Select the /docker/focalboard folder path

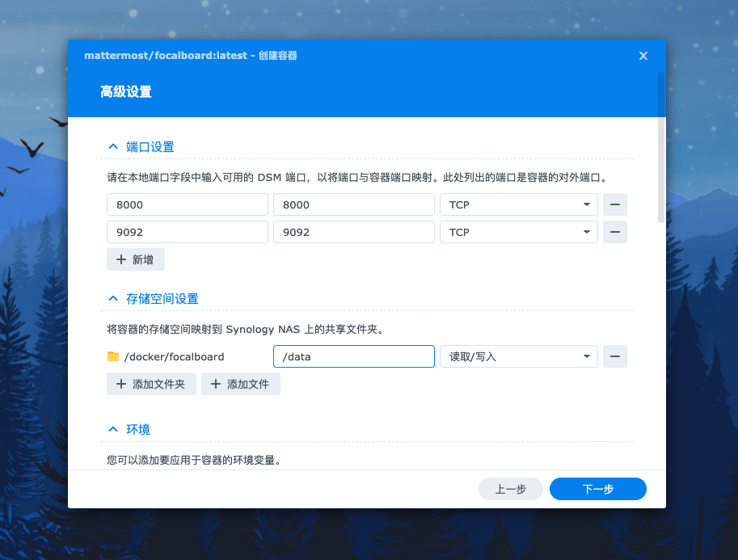click(174, 356)
